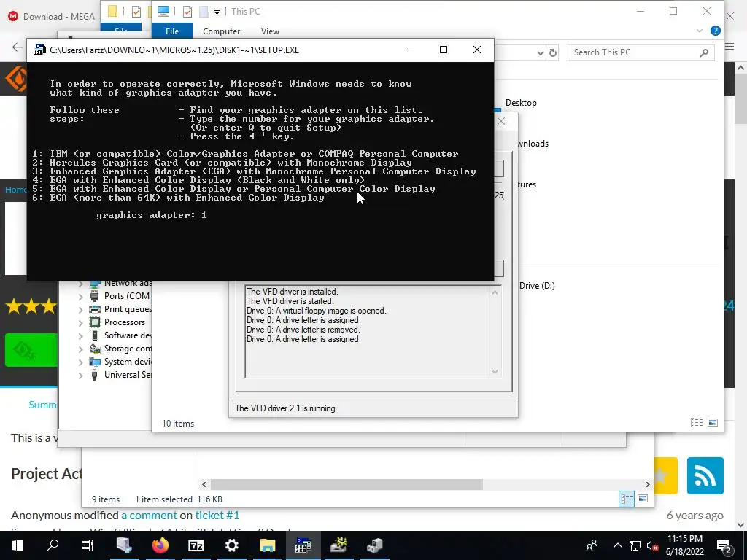The height and width of the screenshot is (560, 747).
Task: Click the SETUP.EXE console window icon
Action: (x=40, y=50)
